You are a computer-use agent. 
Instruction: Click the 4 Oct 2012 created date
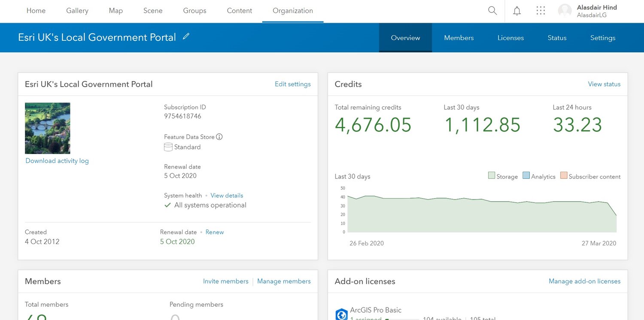click(42, 242)
